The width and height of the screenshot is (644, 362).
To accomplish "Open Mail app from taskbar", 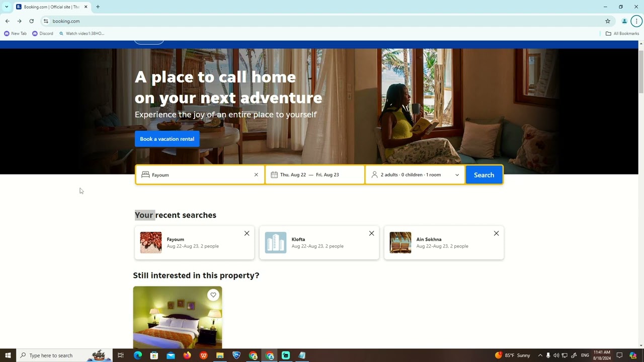I will click(x=171, y=355).
